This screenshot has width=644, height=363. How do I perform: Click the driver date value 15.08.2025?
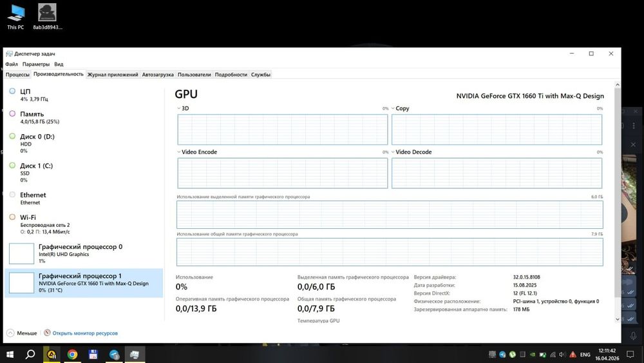(x=524, y=285)
